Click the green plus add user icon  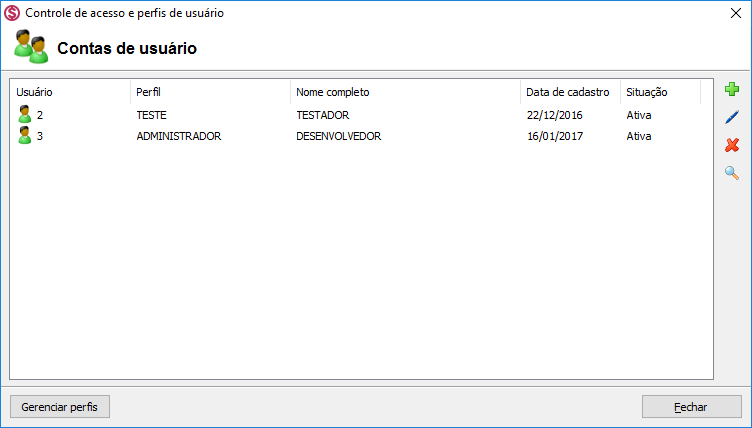coord(732,90)
